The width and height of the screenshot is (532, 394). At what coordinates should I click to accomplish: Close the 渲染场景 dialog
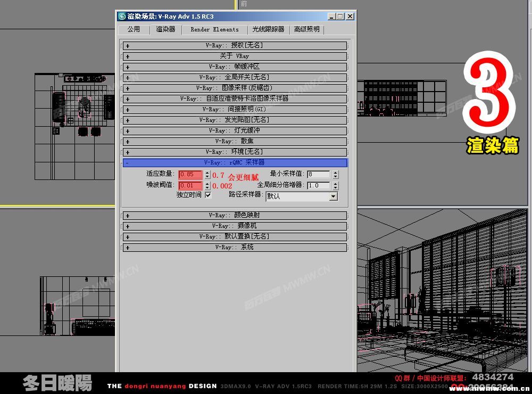click(350, 17)
